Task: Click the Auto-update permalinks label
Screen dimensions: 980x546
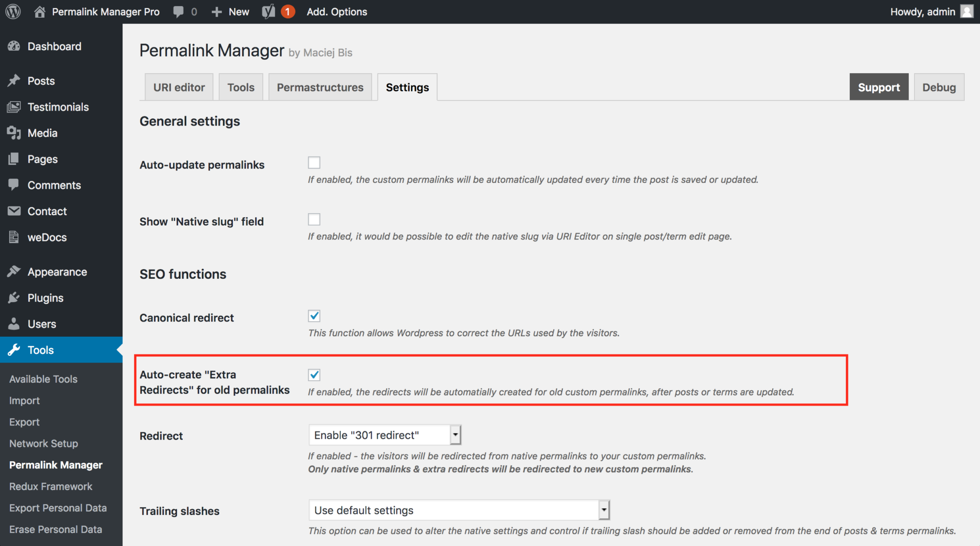Action: [x=202, y=165]
